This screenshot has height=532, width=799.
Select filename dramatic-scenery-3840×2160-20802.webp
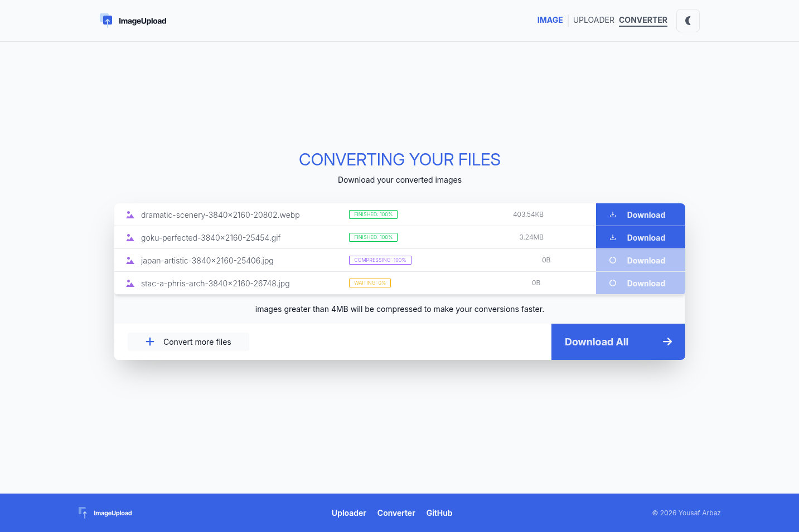tap(220, 215)
